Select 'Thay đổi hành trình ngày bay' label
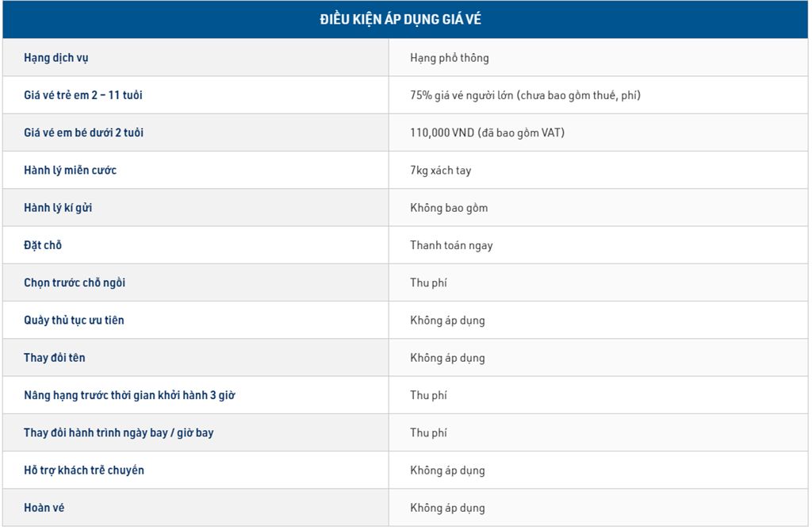The height and width of the screenshot is (530, 812). pos(95,432)
